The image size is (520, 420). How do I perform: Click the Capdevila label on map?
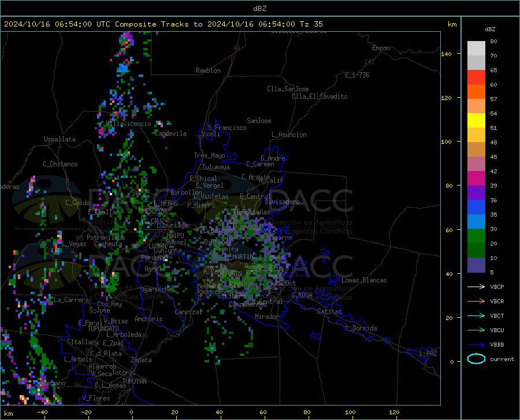tap(170, 133)
